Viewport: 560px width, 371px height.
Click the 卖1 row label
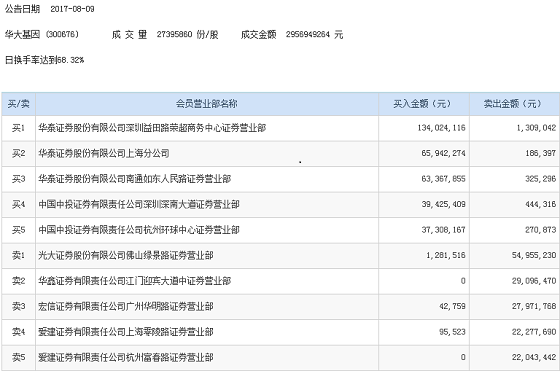[x=19, y=256]
